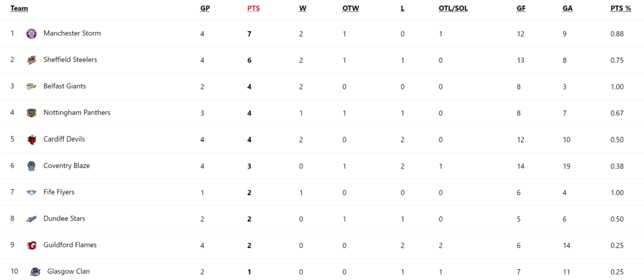This screenshot has height=280, width=644.
Task: Sort by the OTL/SOL column header
Action: click(x=453, y=8)
